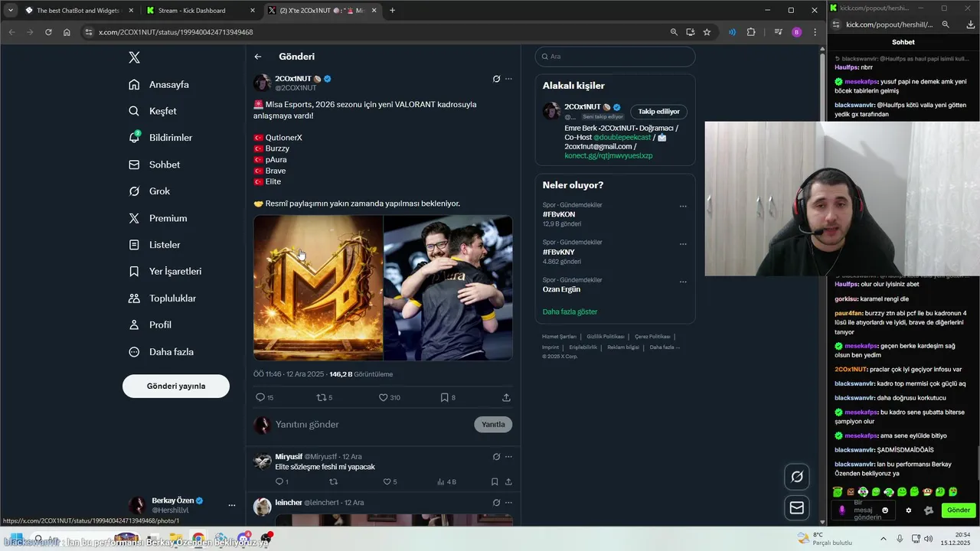Switch to The best ChatBot tab

click(78, 11)
